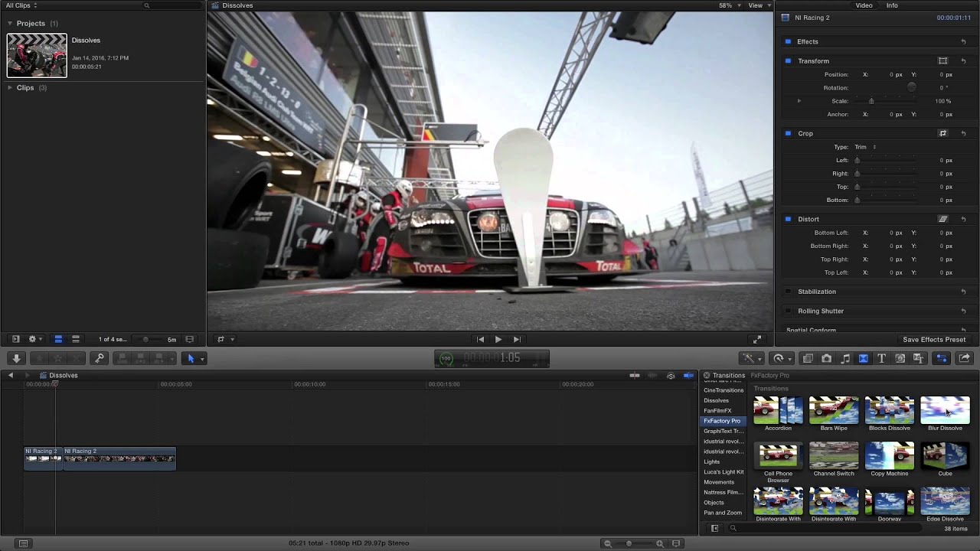Select FxFactory Pro transitions category

[x=722, y=421]
